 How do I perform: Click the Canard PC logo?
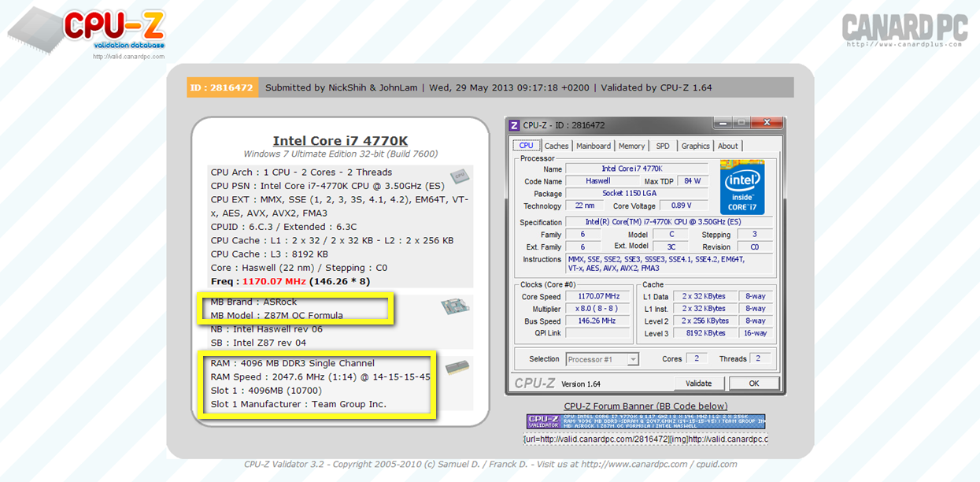click(x=904, y=29)
